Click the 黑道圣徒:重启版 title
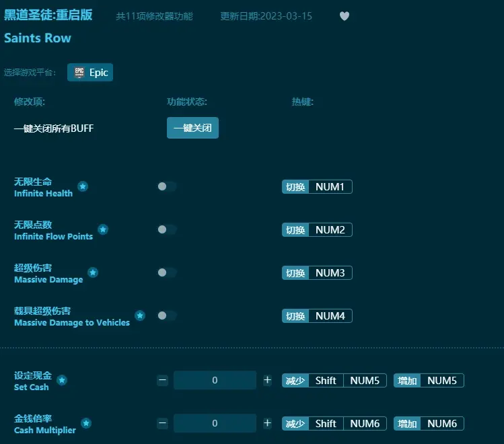 click(48, 15)
